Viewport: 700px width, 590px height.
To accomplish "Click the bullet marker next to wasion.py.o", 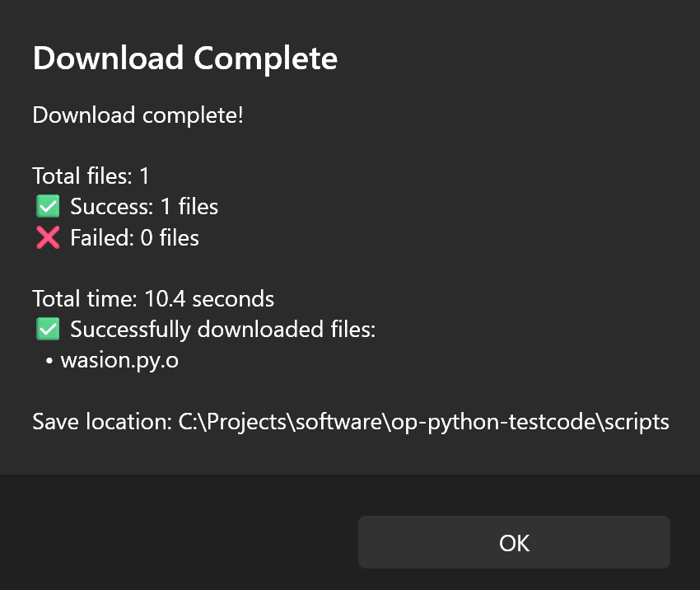I will click(51, 359).
